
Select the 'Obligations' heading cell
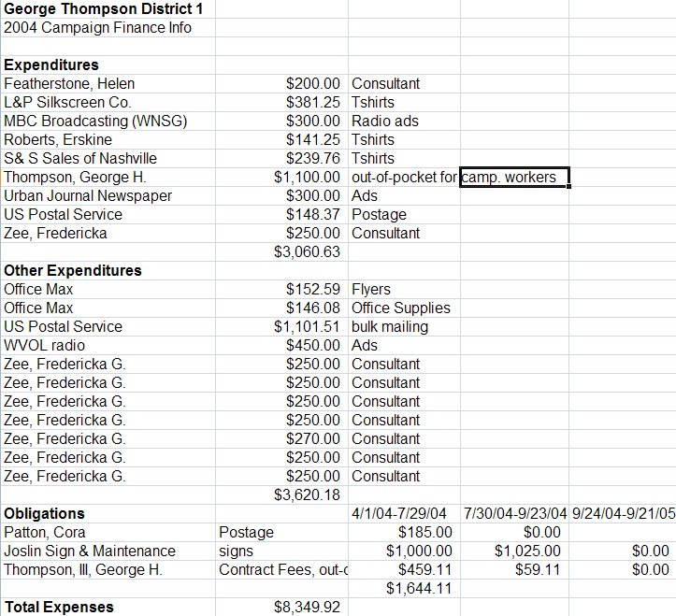[x=108, y=513]
